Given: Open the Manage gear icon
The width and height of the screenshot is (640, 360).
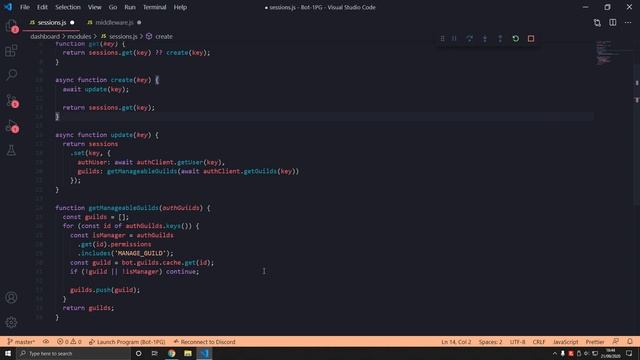Looking at the screenshot, I should (11, 322).
